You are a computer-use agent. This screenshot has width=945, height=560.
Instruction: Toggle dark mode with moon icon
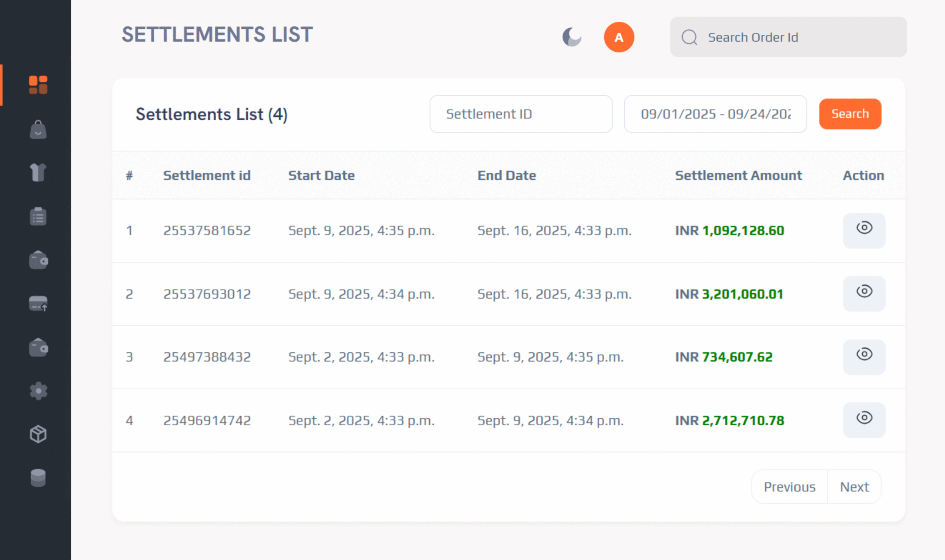(x=571, y=37)
